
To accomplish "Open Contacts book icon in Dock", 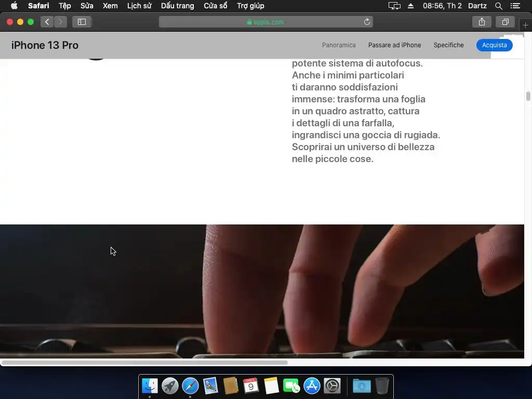I will 231,386.
